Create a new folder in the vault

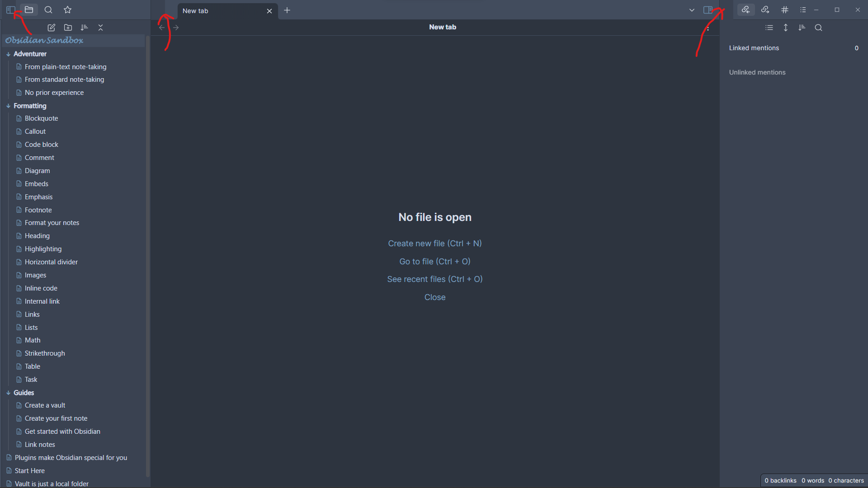(x=68, y=28)
